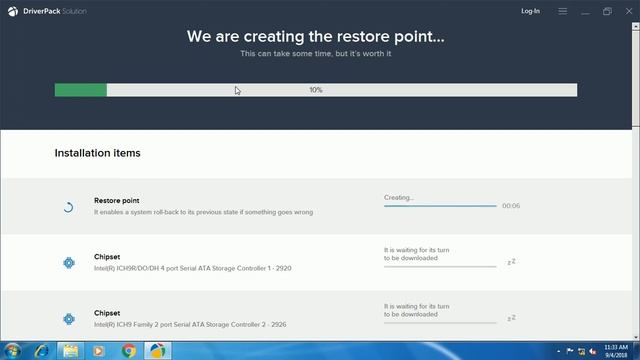
Task: Click the scrollbar down arrow
Action: [636, 337]
